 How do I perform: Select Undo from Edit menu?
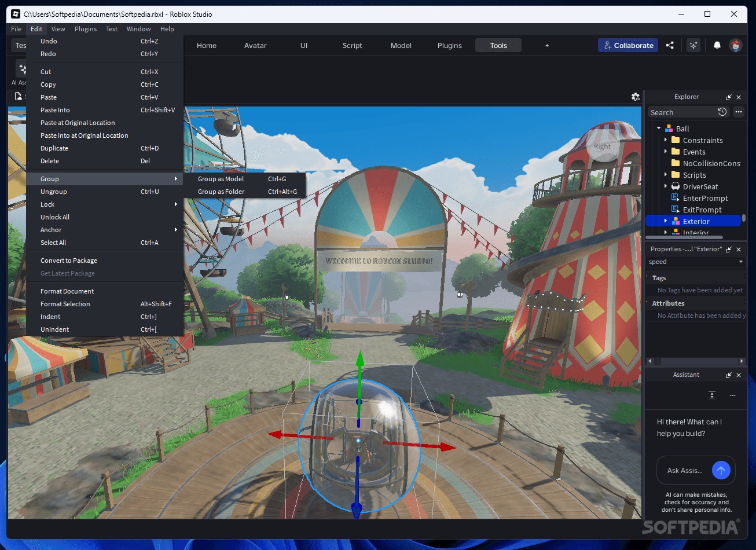click(105, 41)
